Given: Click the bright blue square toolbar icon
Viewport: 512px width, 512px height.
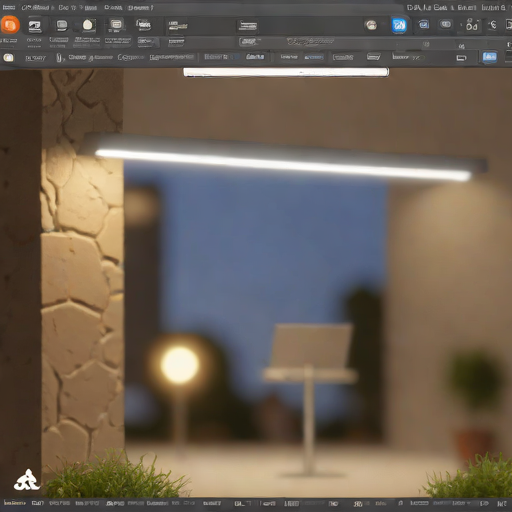Looking at the screenshot, I should point(399,25).
